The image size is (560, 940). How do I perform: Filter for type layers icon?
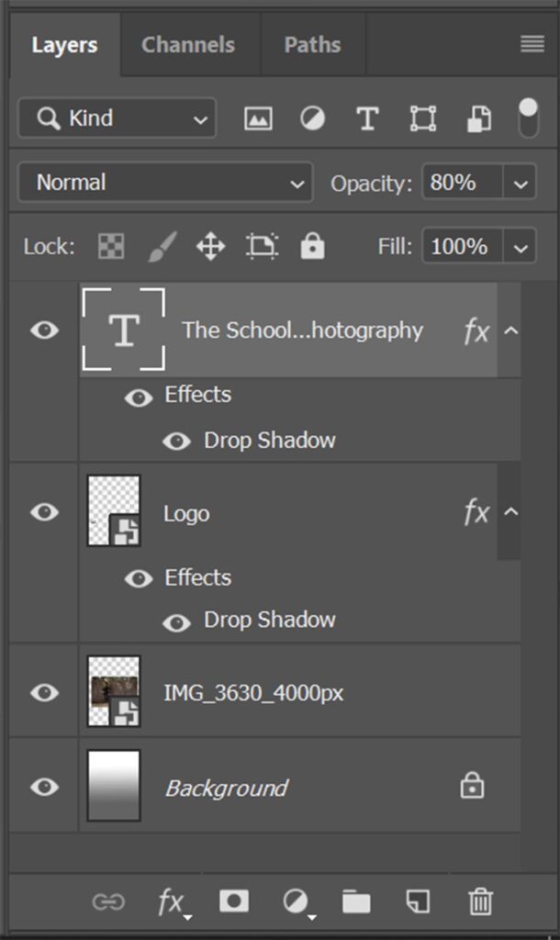click(367, 118)
